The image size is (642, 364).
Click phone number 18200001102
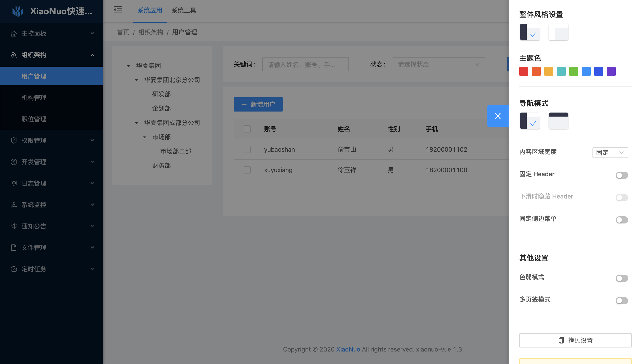(447, 149)
